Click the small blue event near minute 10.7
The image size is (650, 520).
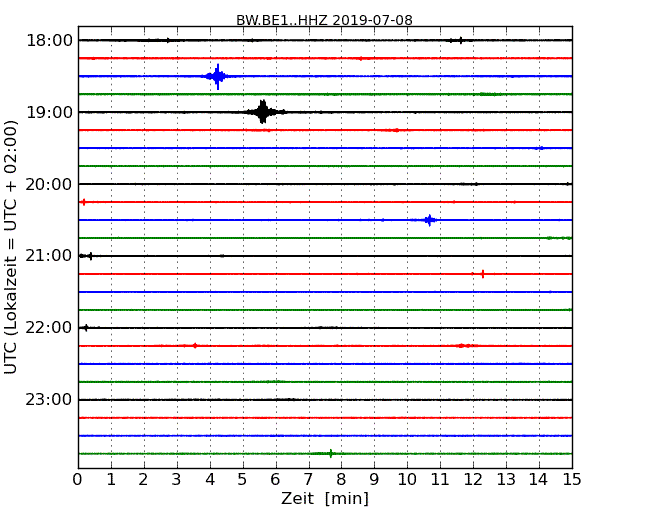pos(429,220)
